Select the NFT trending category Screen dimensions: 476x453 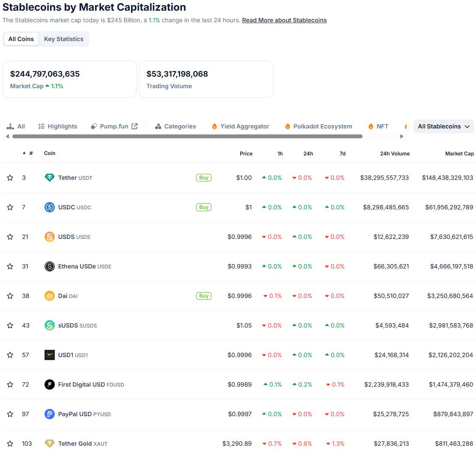point(378,126)
